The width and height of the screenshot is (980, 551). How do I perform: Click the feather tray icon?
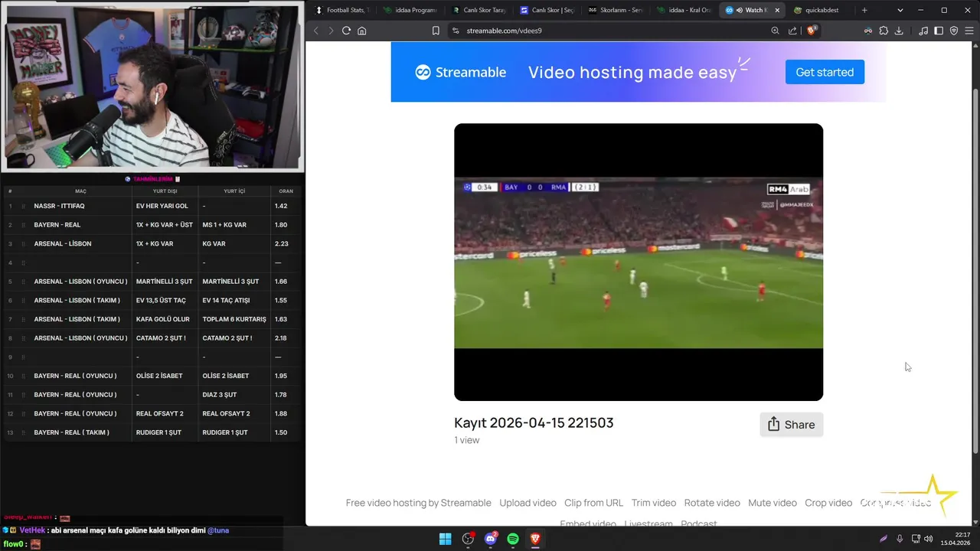click(x=883, y=539)
